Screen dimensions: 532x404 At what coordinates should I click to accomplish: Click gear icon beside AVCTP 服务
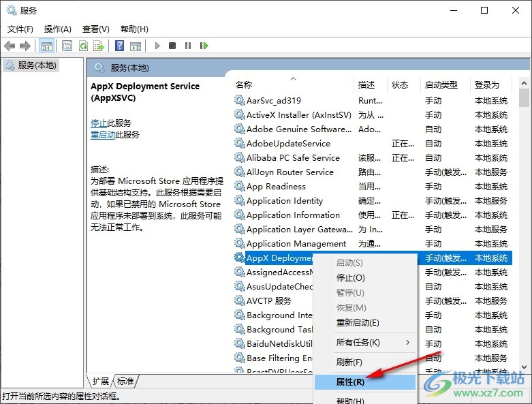240,300
